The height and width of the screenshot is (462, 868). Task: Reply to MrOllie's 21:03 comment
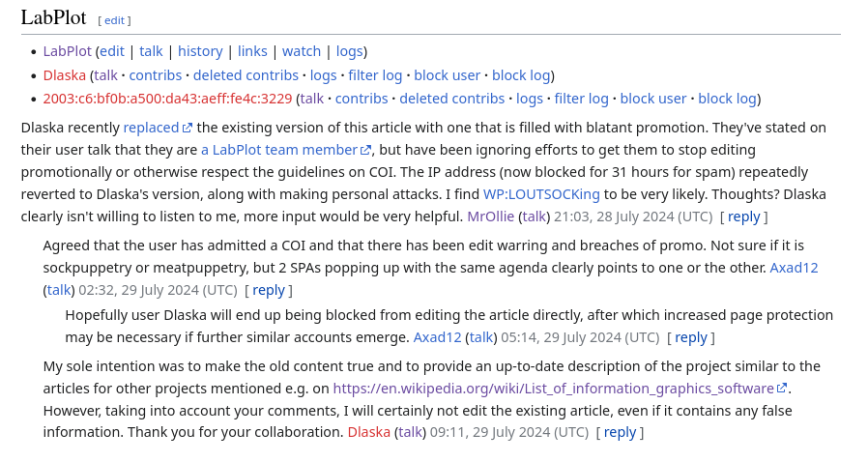pyautogui.click(x=744, y=217)
